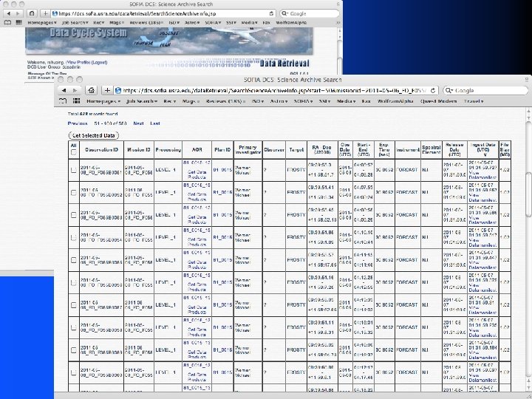The height and width of the screenshot is (399, 532).
Task: Go to Next results page
Action: (x=138, y=123)
